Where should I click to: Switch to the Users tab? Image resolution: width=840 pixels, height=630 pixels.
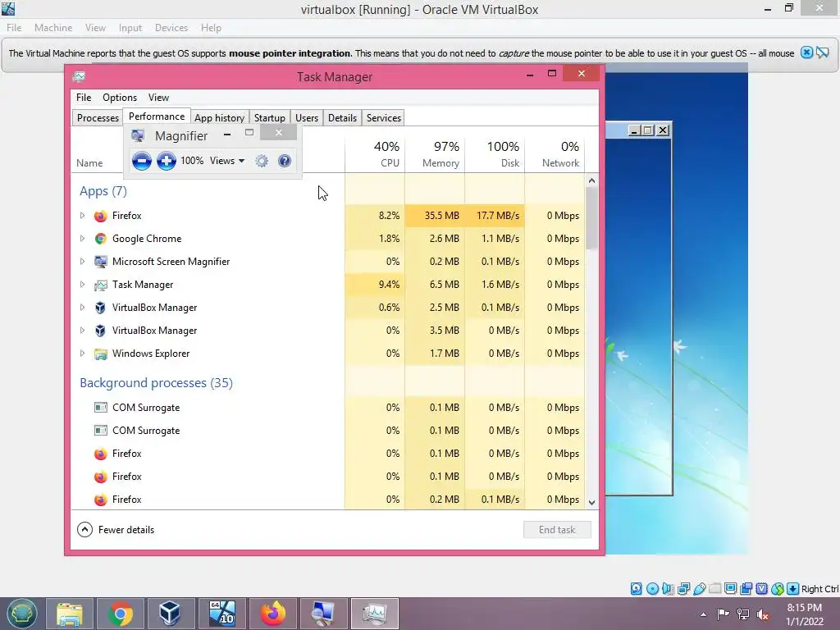[x=307, y=118]
